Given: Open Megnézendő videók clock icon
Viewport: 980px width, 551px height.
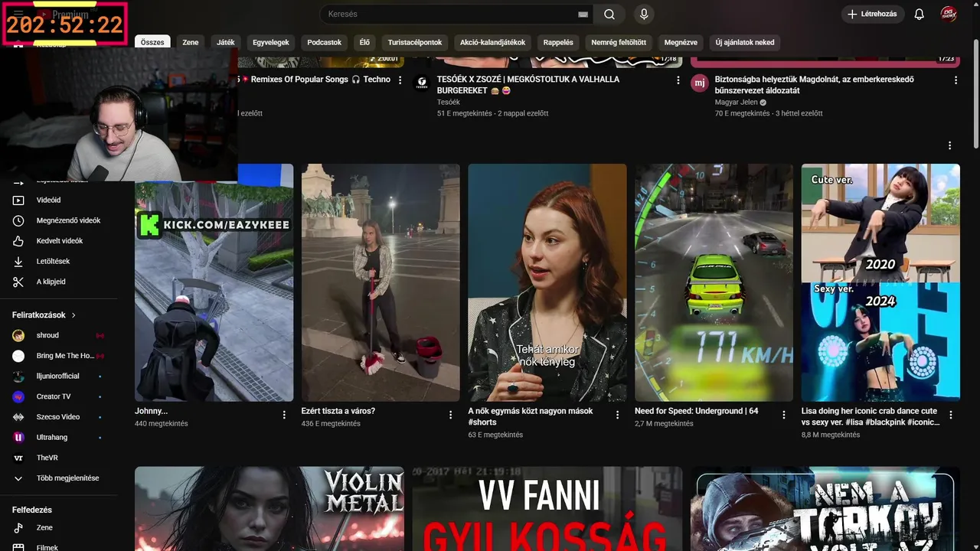Looking at the screenshot, I should [x=19, y=220].
